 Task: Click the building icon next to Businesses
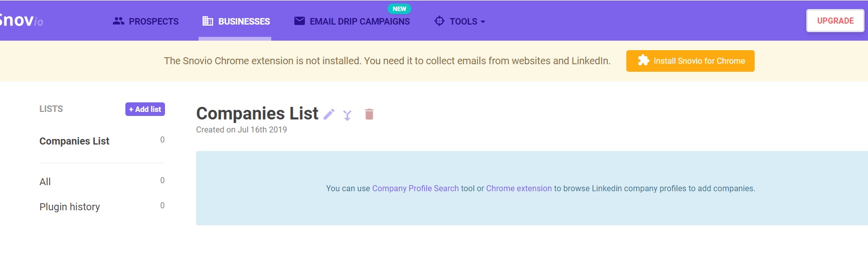coord(208,21)
